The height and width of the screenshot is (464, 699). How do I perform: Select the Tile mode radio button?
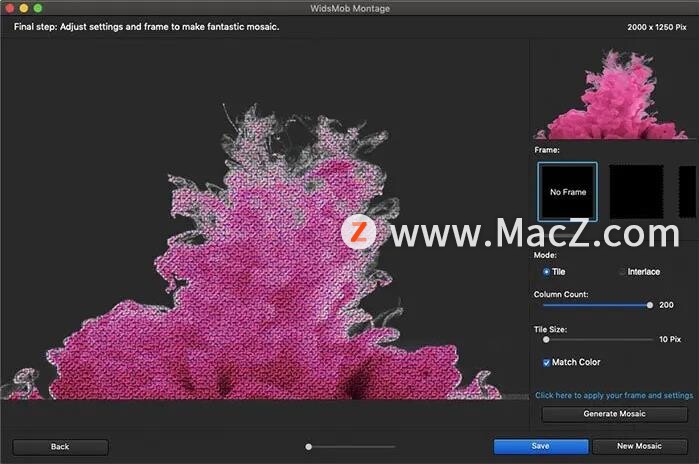[x=546, y=272]
